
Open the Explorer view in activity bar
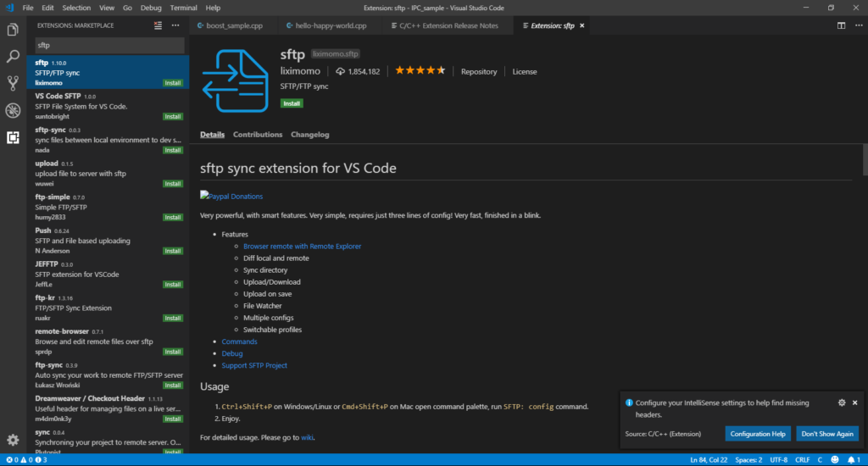(x=13, y=30)
